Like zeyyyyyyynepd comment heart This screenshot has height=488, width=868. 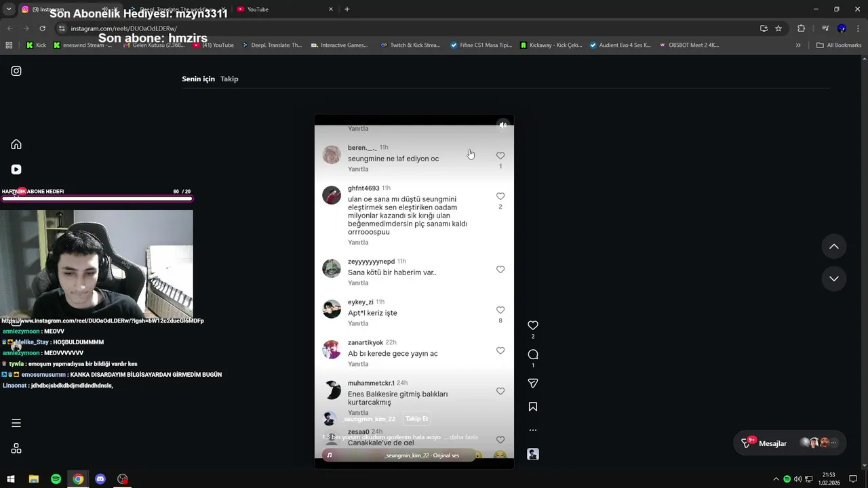(x=500, y=270)
